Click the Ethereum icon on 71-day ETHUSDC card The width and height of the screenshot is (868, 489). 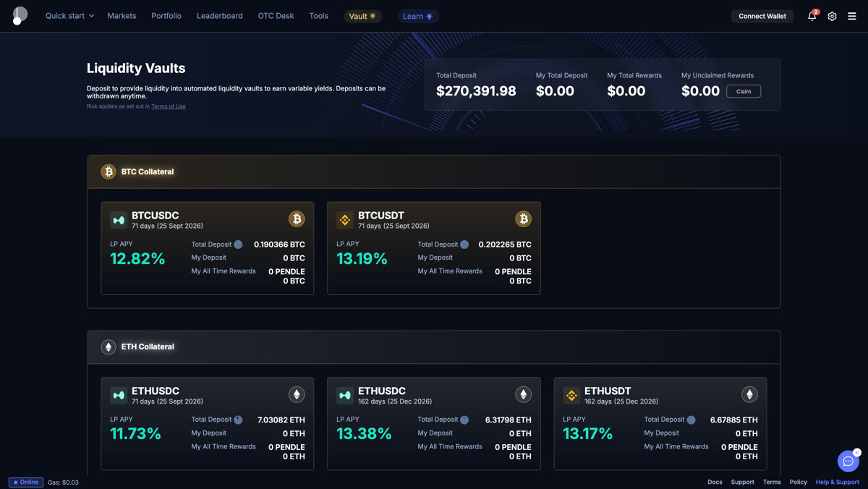tap(297, 394)
